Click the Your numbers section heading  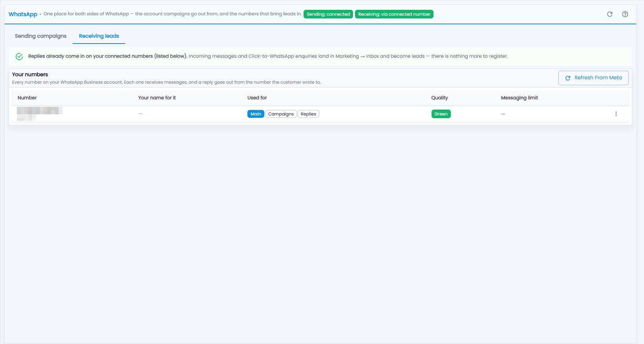[30, 74]
